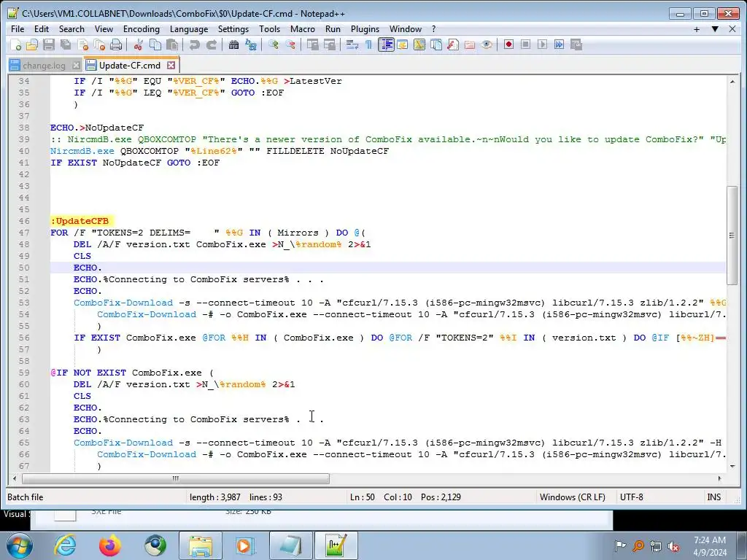This screenshot has width=747, height=560.
Task: Click line number 46 in margin
Action: (x=24, y=221)
